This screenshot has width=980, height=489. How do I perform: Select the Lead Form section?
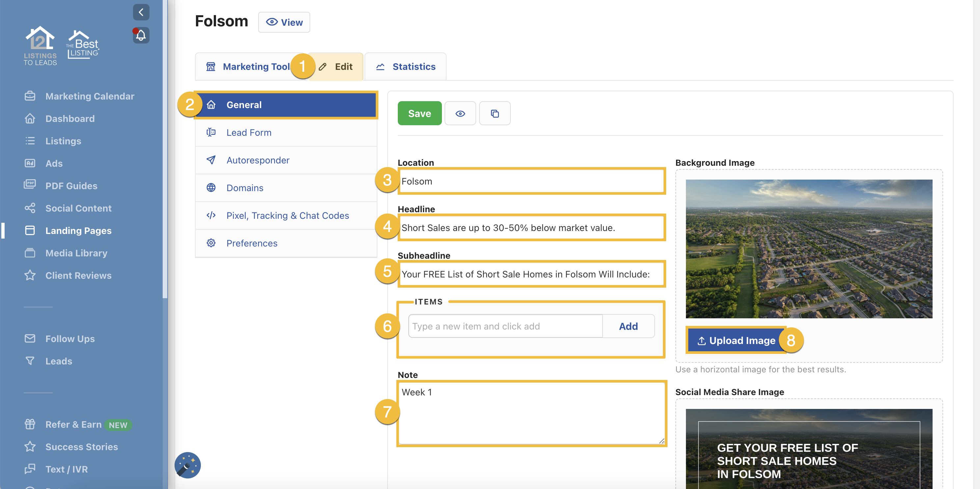[248, 132]
